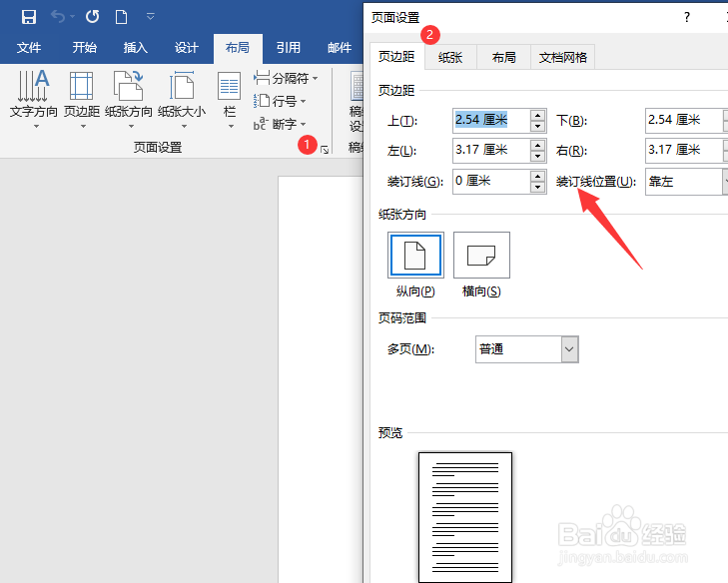
Task: Open the 文件 menu tab
Action: (x=29, y=47)
